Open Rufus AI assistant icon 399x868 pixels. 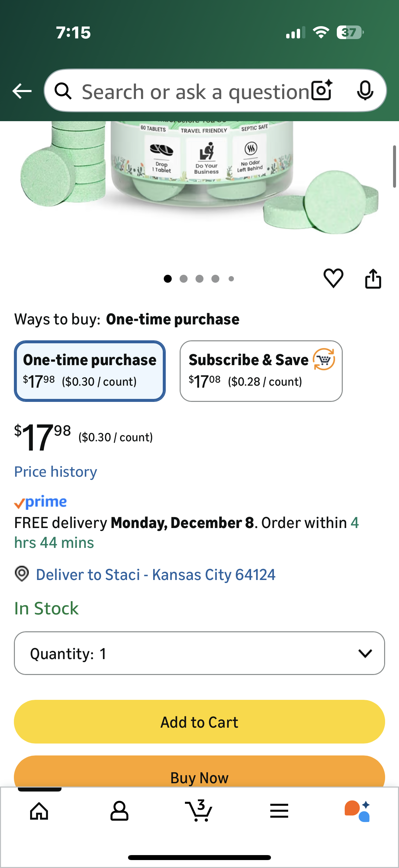(358, 810)
